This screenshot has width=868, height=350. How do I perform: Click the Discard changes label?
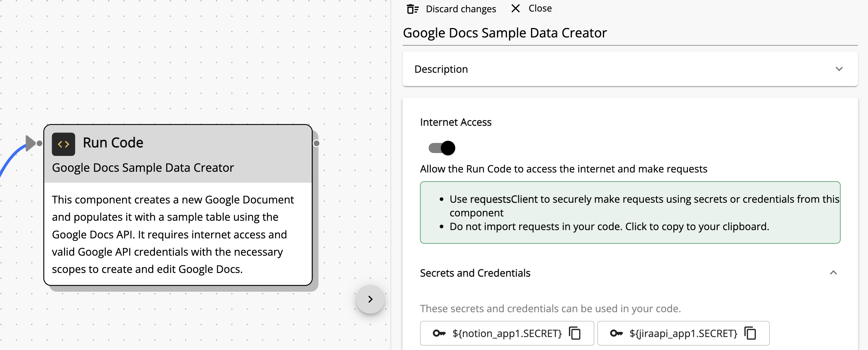pos(461,9)
